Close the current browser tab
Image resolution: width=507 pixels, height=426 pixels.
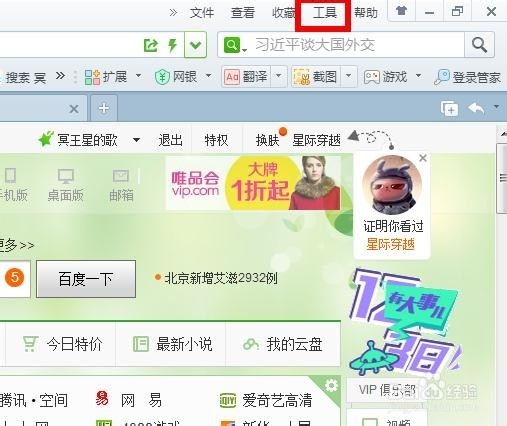click(x=74, y=109)
